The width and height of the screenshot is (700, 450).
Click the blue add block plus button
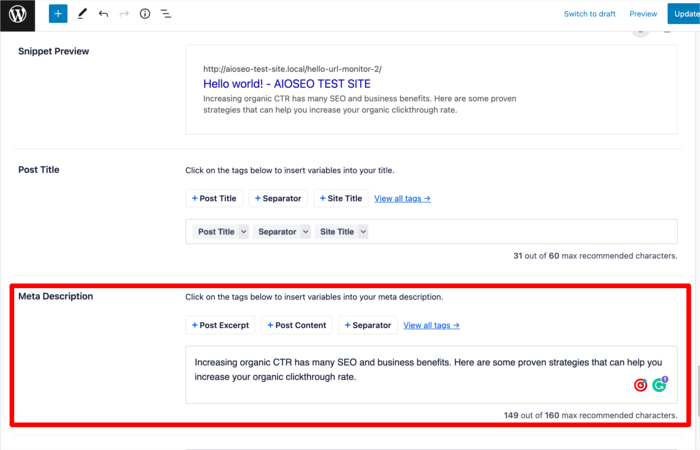tap(58, 14)
